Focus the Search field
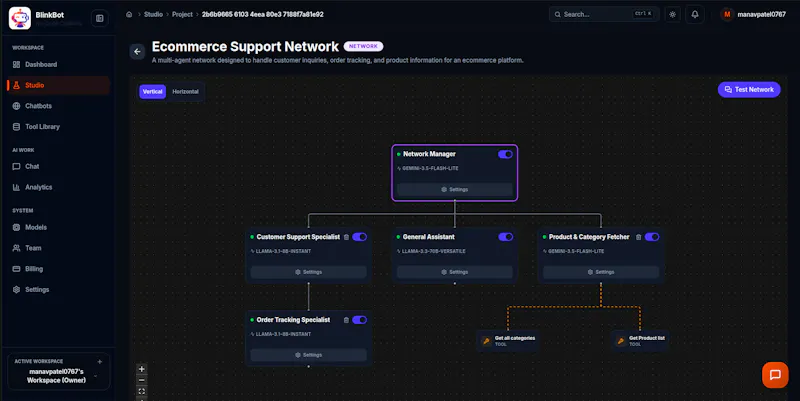Image resolution: width=800 pixels, height=401 pixels. (x=604, y=14)
